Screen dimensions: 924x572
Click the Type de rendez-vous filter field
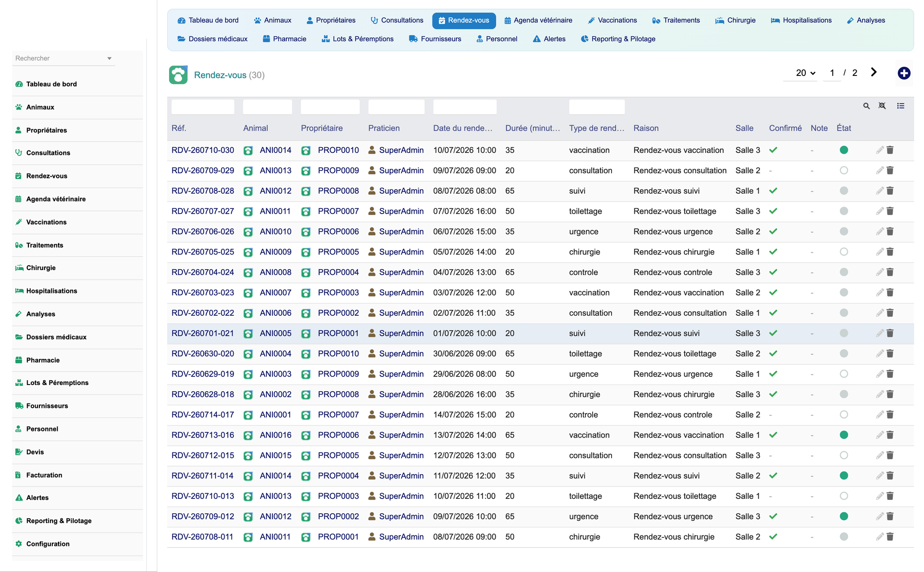597,107
